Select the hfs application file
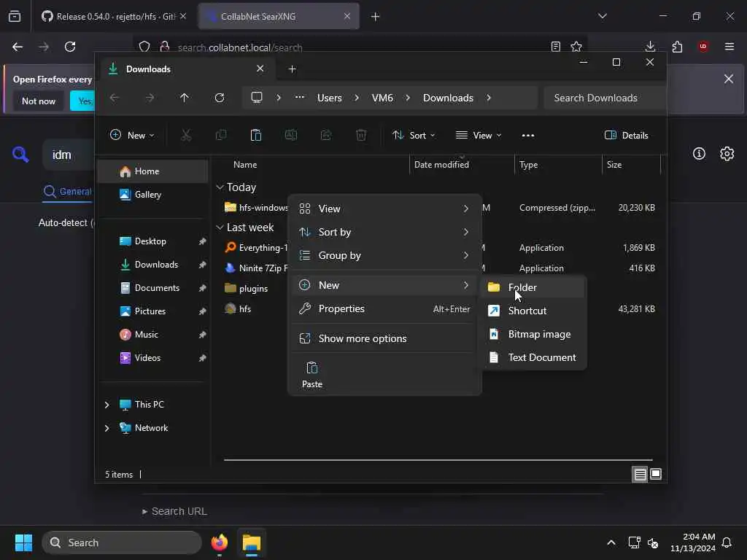747x560 pixels. [x=245, y=308]
